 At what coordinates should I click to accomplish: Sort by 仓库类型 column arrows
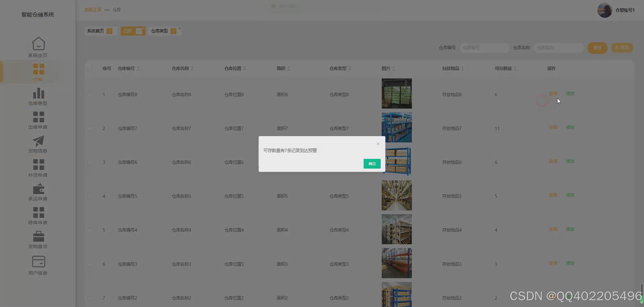pos(350,68)
